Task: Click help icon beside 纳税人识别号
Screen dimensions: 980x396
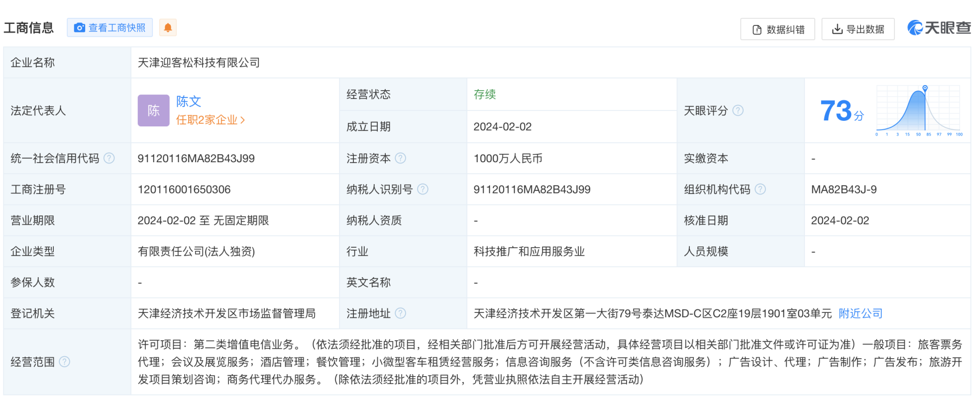Action: [x=423, y=190]
